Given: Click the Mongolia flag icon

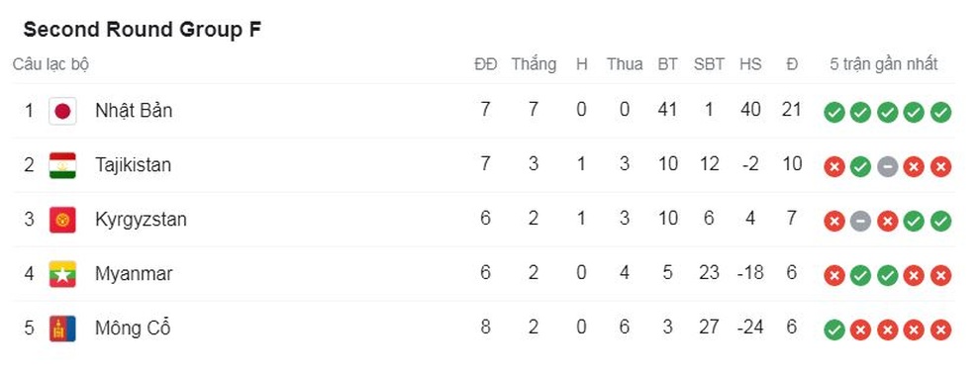Looking at the screenshot, I should click(62, 329).
